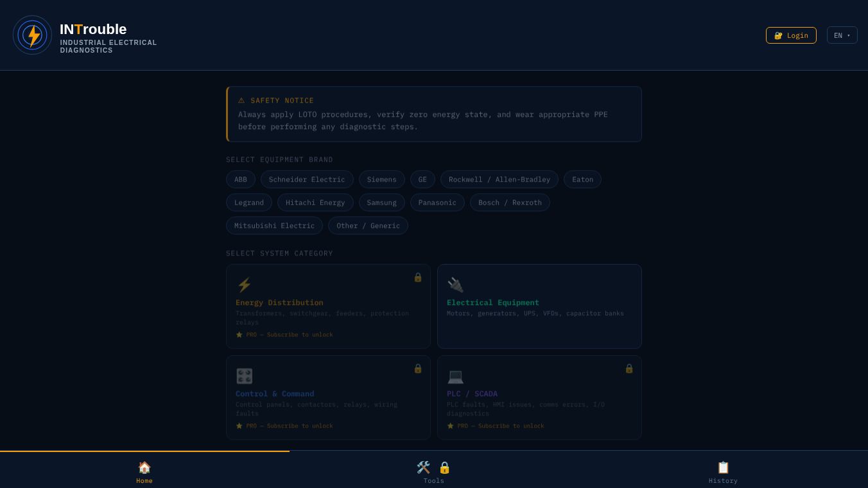This screenshot has width=868, height=488.
Task: Select the Legrand brand chip
Action: (249, 202)
